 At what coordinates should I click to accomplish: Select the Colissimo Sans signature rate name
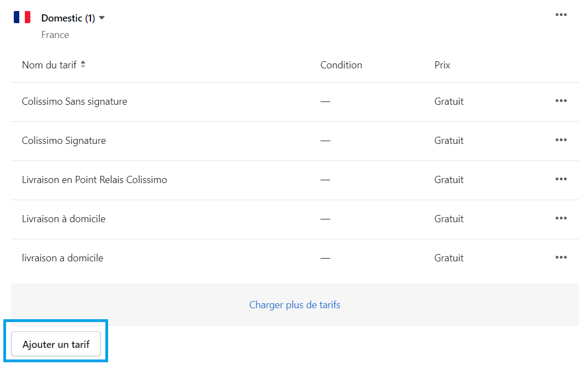coord(74,101)
